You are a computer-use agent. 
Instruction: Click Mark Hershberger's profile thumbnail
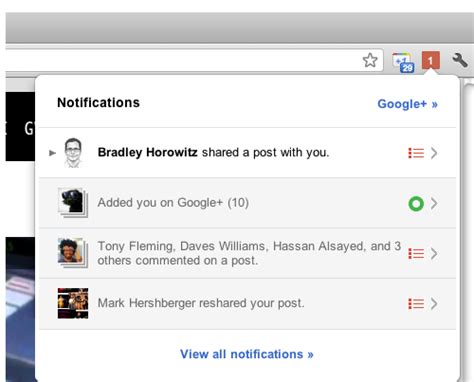pos(73,303)
